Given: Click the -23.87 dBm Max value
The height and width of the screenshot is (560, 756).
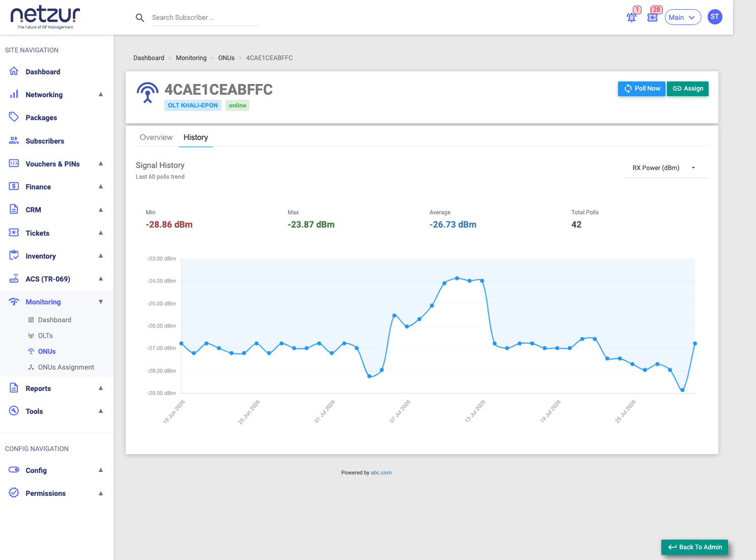Looking at the screenshot, I should tap(311, 225).
